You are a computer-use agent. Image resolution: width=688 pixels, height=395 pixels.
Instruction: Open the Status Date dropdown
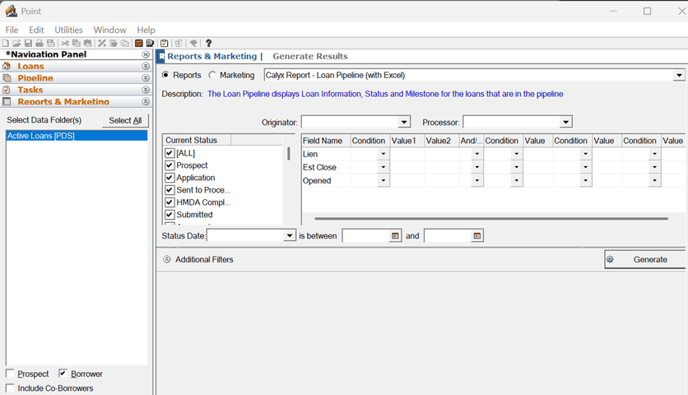click(289, 236)
